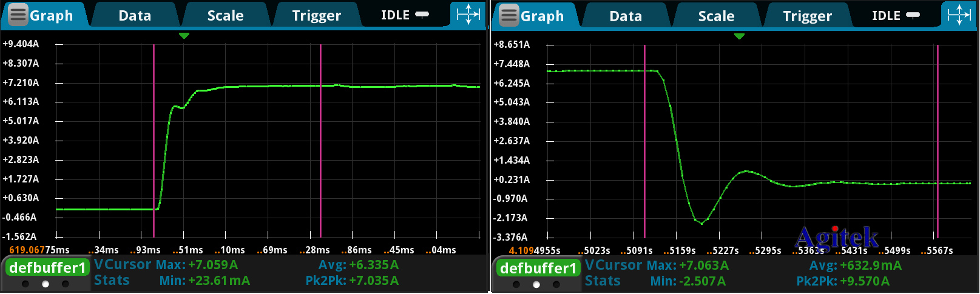980x294 pixels.
Task: Select the green trigger position triangle on the right graph
Action: click(x=739, y=36)
